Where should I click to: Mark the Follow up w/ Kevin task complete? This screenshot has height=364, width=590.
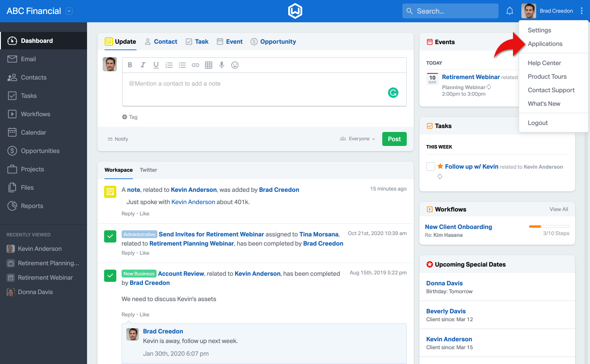(x=431, y=166)
